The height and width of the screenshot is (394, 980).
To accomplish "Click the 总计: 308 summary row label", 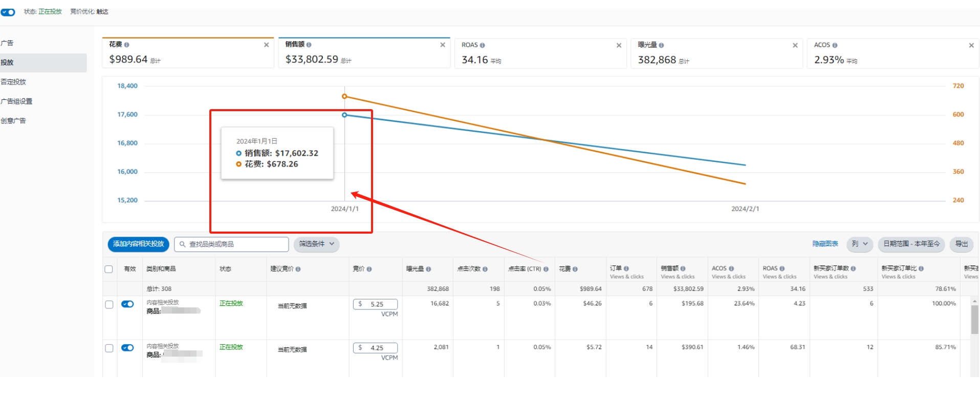I will 159,289.
